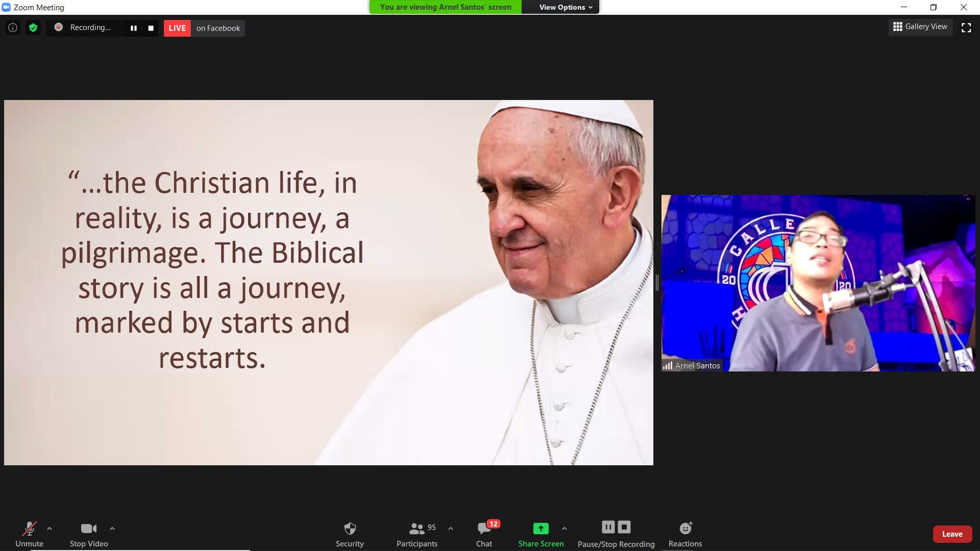Click the divider handle between slide and video
This screenshot has height=551, width=980.
657,283
